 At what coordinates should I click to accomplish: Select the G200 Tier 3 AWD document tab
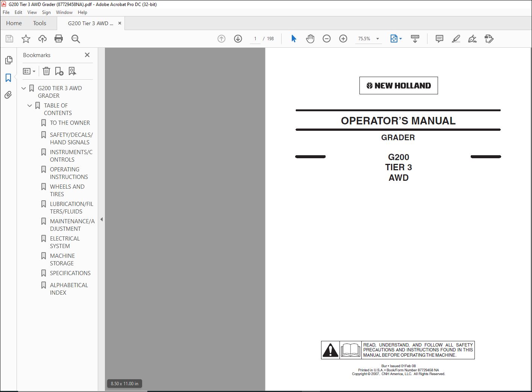[91, 23]
